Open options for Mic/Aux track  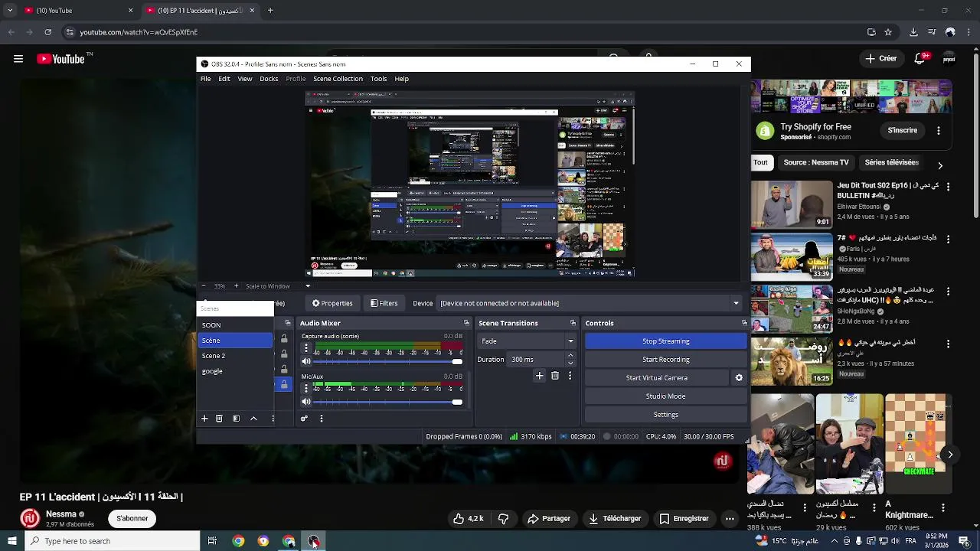(306, 389)
